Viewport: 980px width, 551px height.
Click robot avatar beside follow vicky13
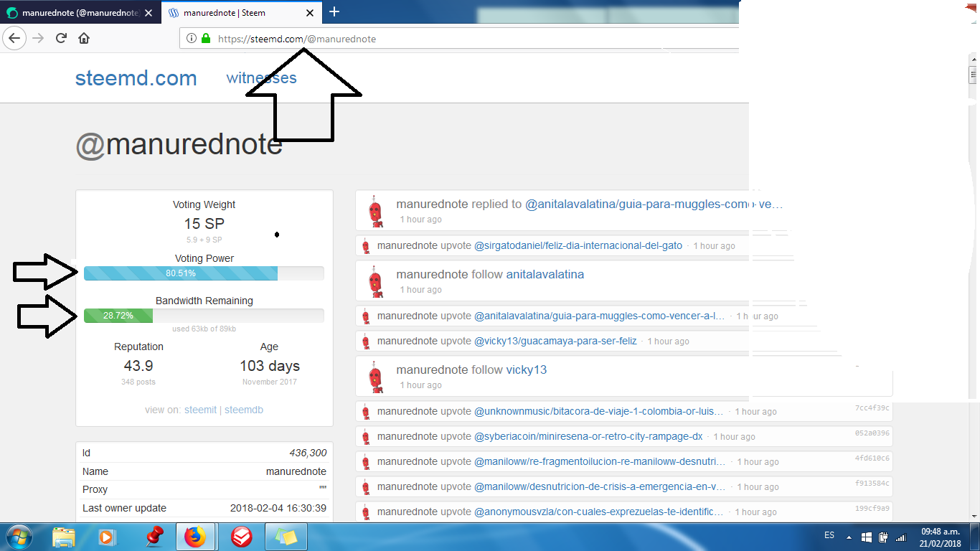point(375,377)
